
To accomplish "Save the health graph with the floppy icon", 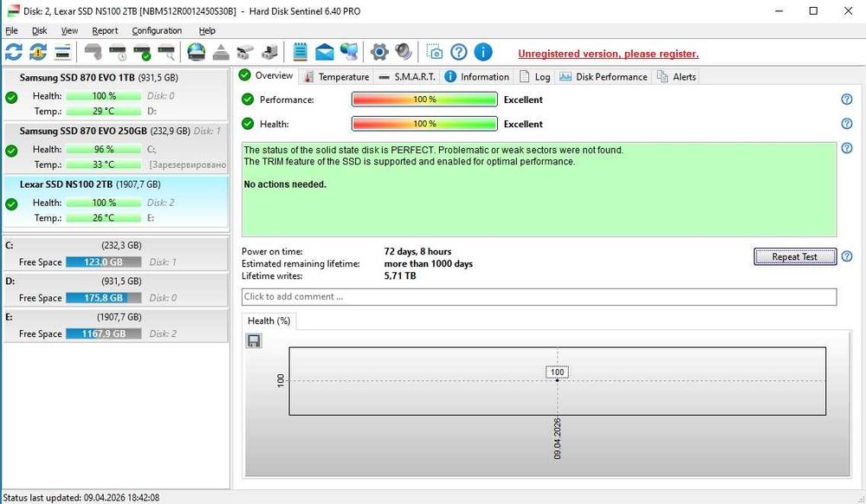I will coord(254,340).
